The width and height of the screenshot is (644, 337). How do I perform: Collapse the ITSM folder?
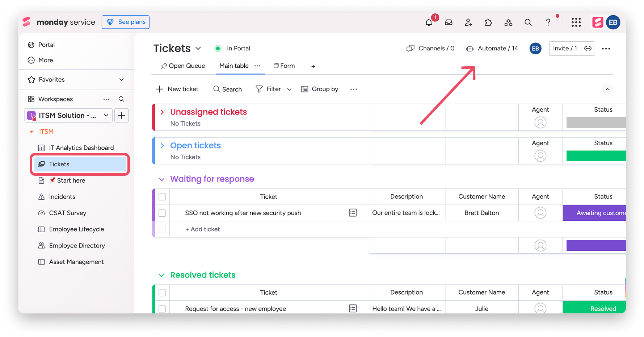coord(31,132)
